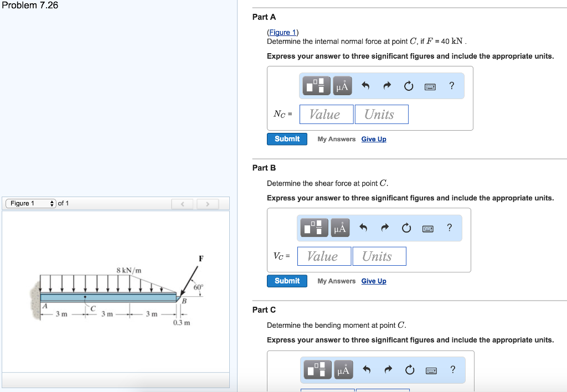Open the Figure 1 hyperlink in Part A
This screenshot has width=567, height=392.
[282, 32]
